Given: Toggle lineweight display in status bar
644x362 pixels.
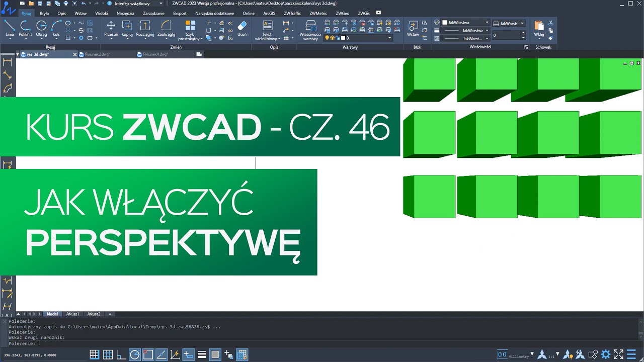Looking at the screenshot, I should pos(202,354).
